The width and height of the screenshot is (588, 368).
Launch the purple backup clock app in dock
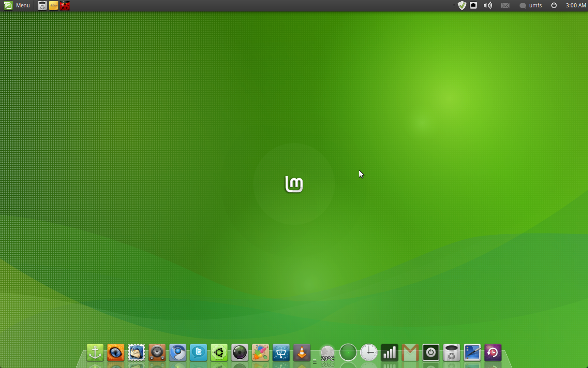pyautogui.click(x=493, y=353)
